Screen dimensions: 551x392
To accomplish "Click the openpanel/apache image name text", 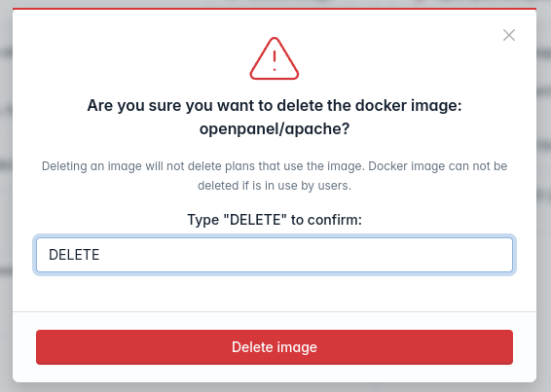I will [275, 129].
